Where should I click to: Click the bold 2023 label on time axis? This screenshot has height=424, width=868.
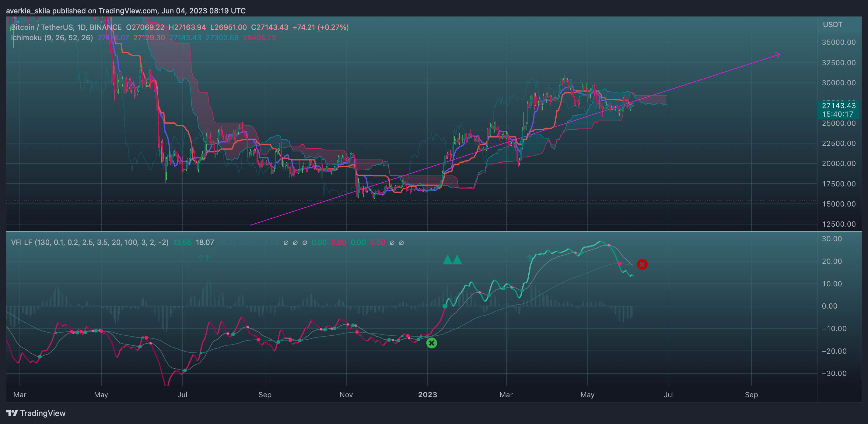428,395
